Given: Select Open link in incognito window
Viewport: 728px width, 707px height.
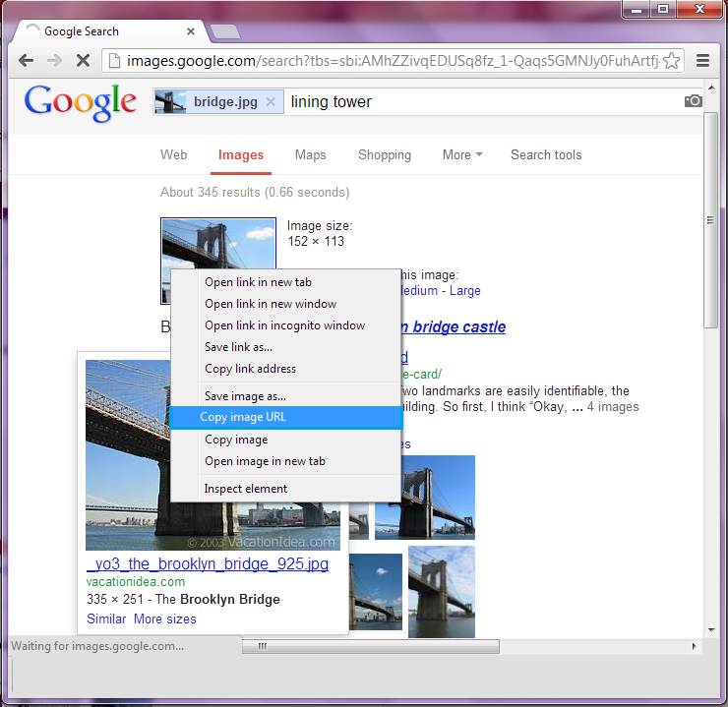Looking at the screenshot, I should point(285,325).
